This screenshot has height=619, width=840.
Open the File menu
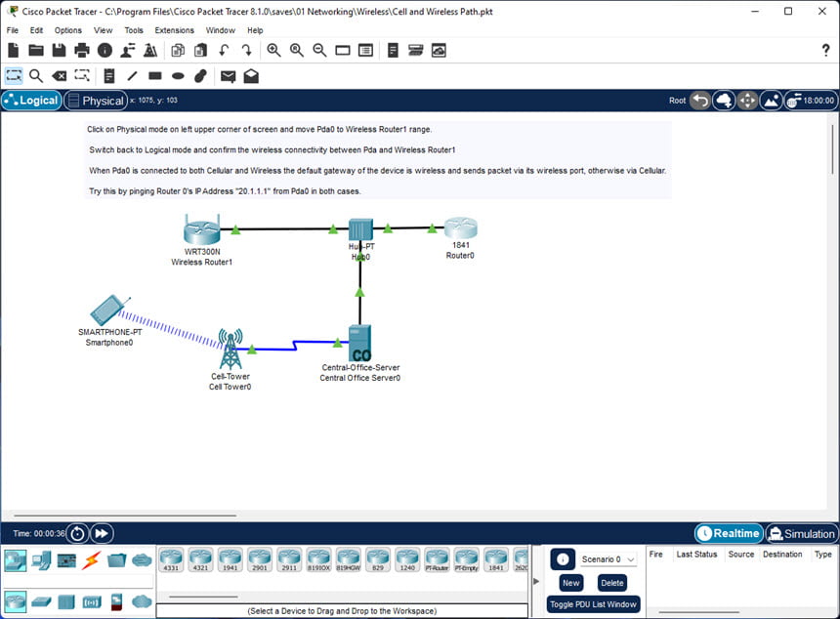point(13,30)
